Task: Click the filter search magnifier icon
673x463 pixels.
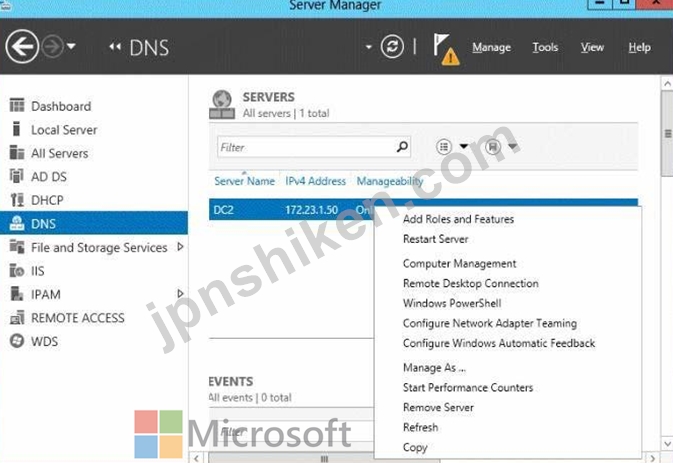Action: click(x=402, y=147)
